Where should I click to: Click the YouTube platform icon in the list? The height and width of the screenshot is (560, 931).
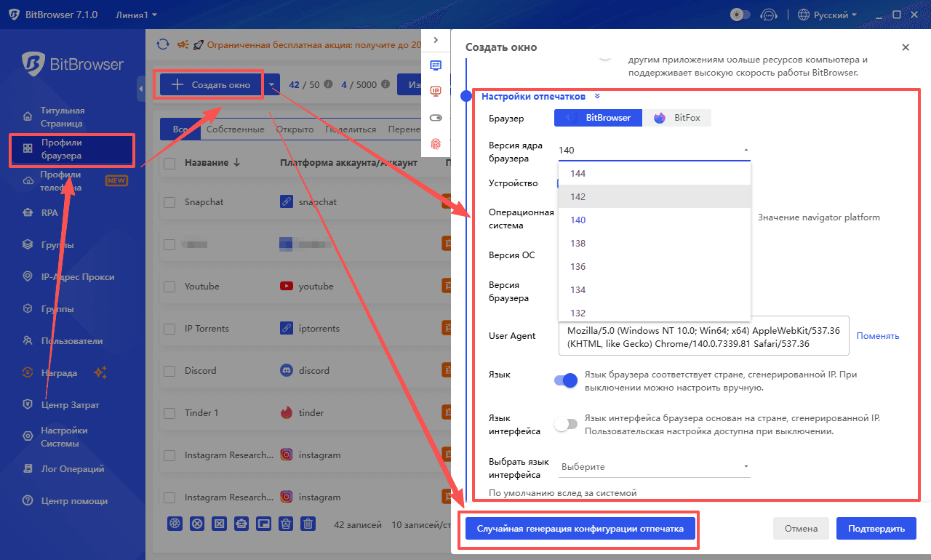(x=287, y=287)
